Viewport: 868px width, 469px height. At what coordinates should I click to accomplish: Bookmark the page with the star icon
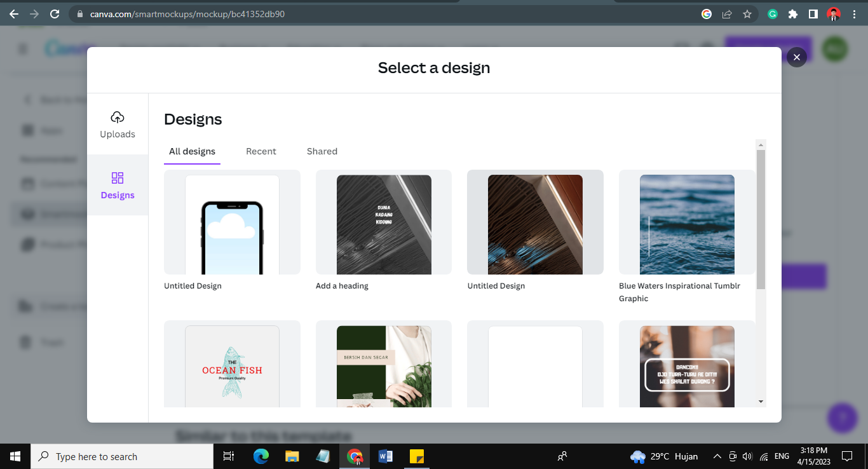[748, 13]
